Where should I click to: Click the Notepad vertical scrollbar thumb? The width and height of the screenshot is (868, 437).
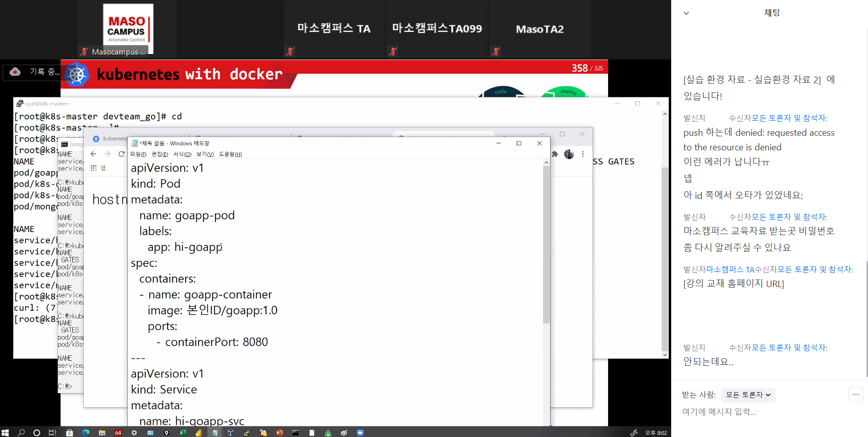546,242
